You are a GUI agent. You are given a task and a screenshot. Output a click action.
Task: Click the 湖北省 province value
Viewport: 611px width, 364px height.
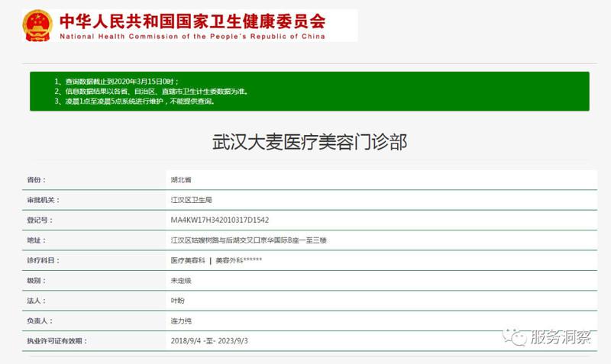click(181, 179)
